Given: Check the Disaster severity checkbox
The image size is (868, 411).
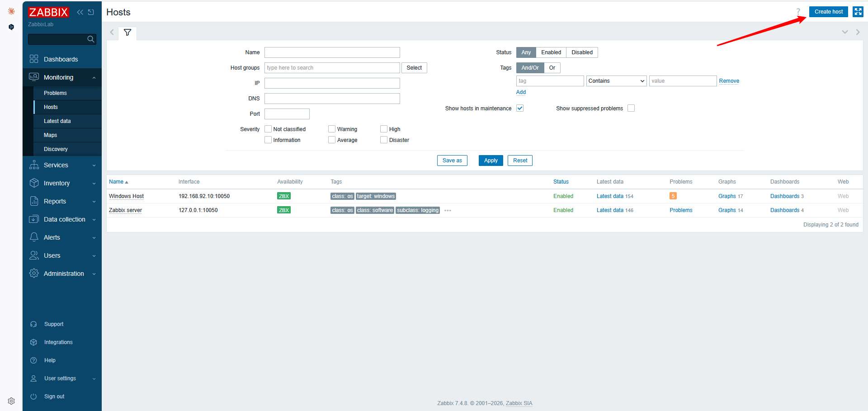Looking at the screenshot, I should point(384,140).
